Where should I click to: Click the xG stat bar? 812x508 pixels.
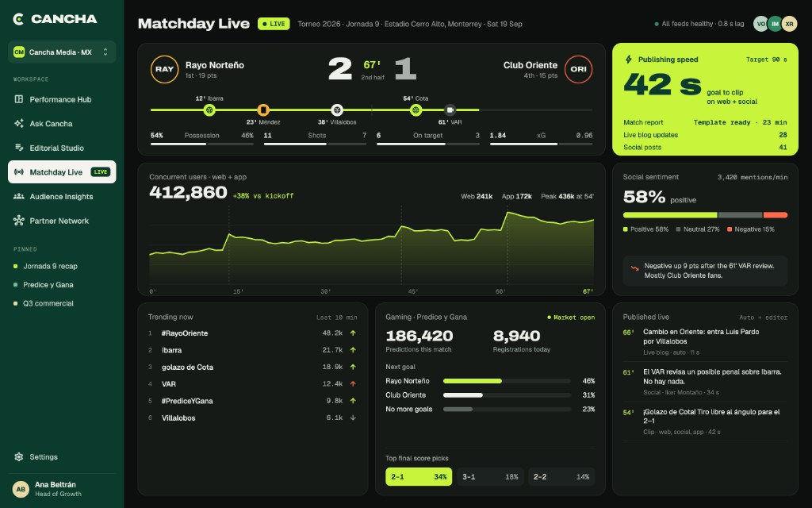click(541, 144)
